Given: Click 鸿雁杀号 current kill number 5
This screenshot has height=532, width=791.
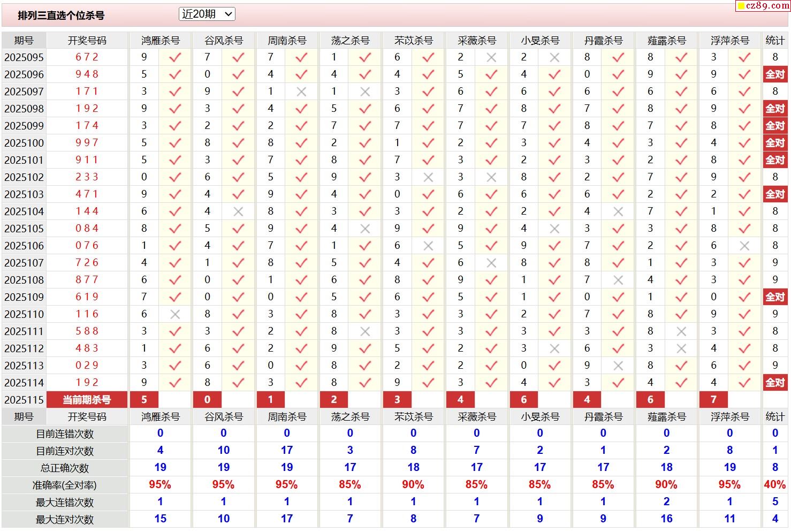Looking at the screenshot, I should click(x=144, y=400).
